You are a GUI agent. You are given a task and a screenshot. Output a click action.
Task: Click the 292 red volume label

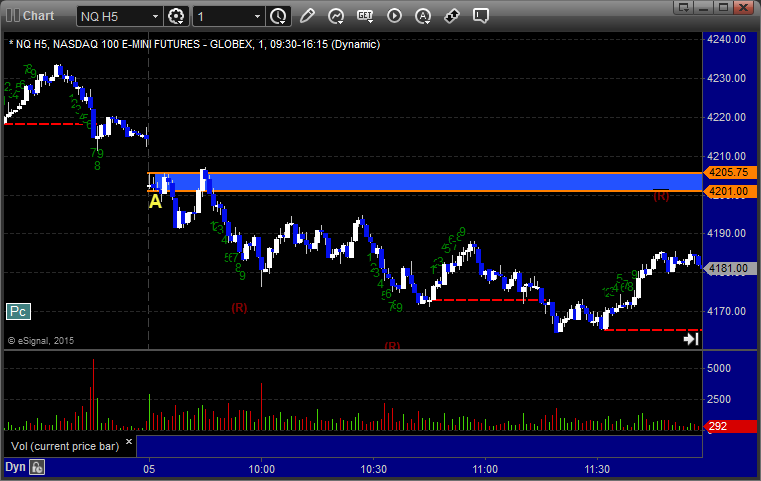(x=730, y=426)
